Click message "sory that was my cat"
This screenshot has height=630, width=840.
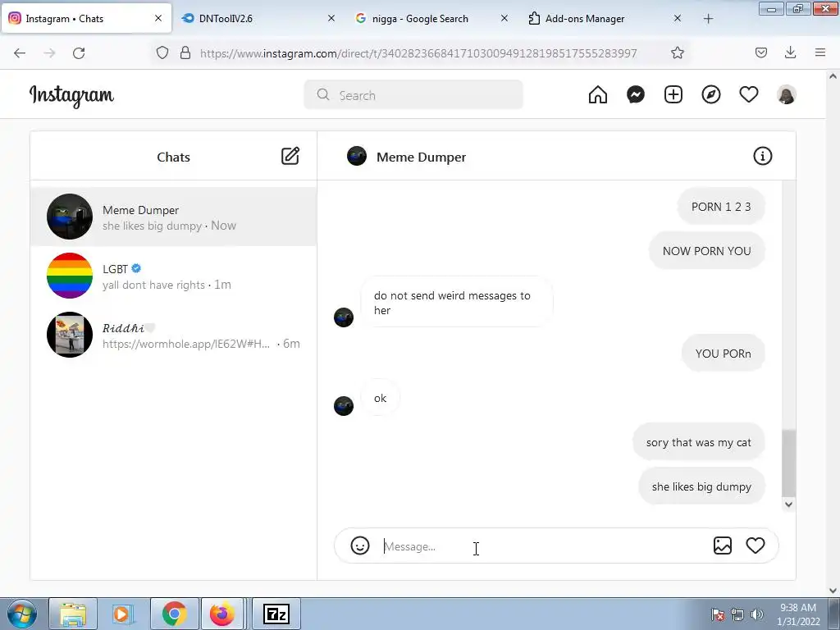click(x=698, y=442)
